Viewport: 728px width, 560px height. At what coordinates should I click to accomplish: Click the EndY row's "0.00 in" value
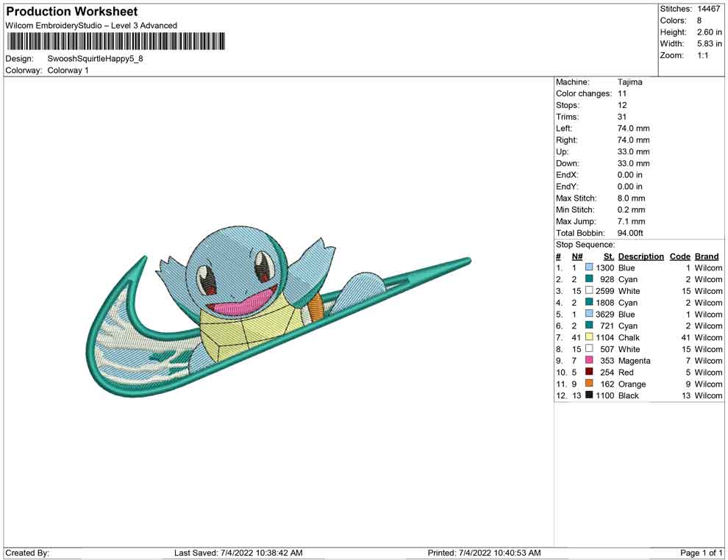(630, 187)
